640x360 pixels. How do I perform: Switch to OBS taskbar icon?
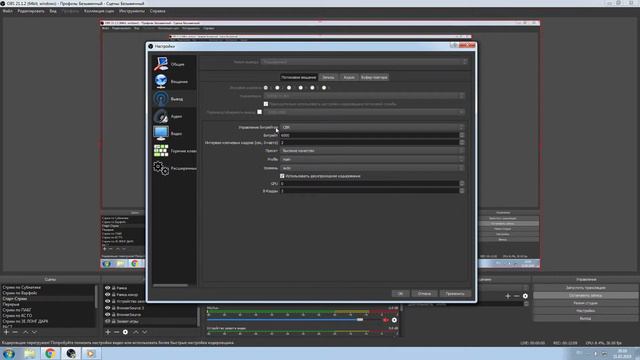click(71, 353)
